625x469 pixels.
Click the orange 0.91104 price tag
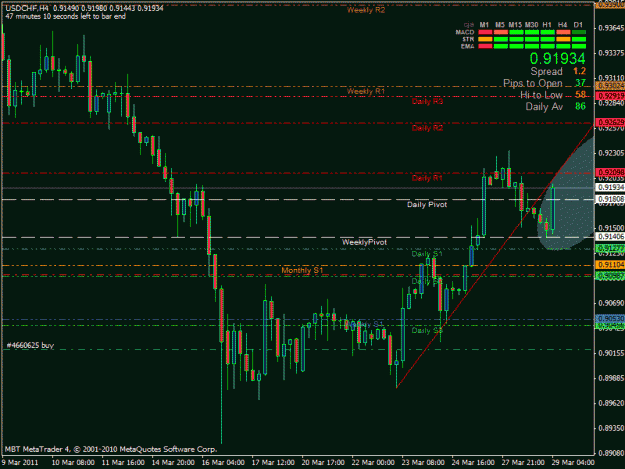click(x=610, y=265)
